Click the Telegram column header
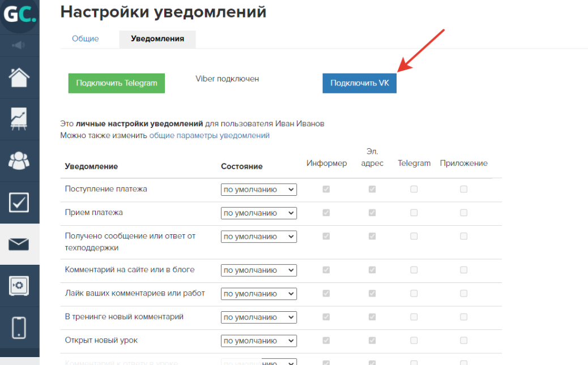This screenshot has width=588, height=365. coord(414,164)
